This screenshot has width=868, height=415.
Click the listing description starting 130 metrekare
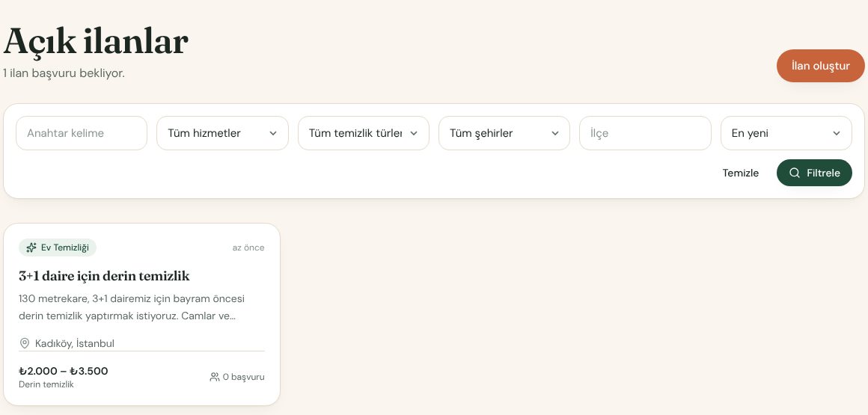click(132, 307)
